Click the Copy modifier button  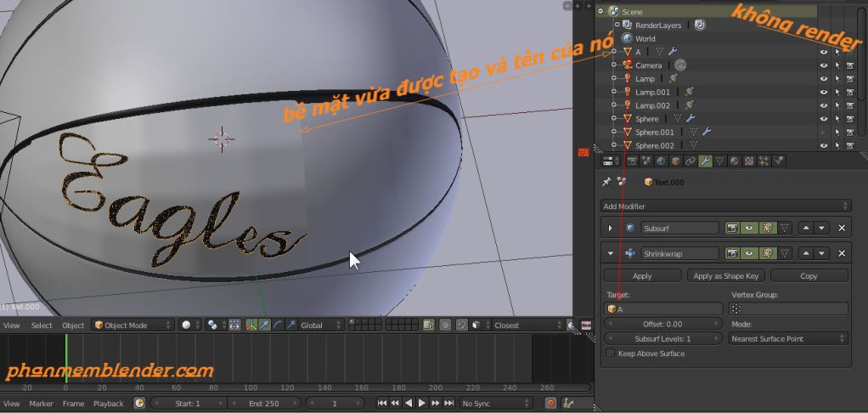coord(809,275)
